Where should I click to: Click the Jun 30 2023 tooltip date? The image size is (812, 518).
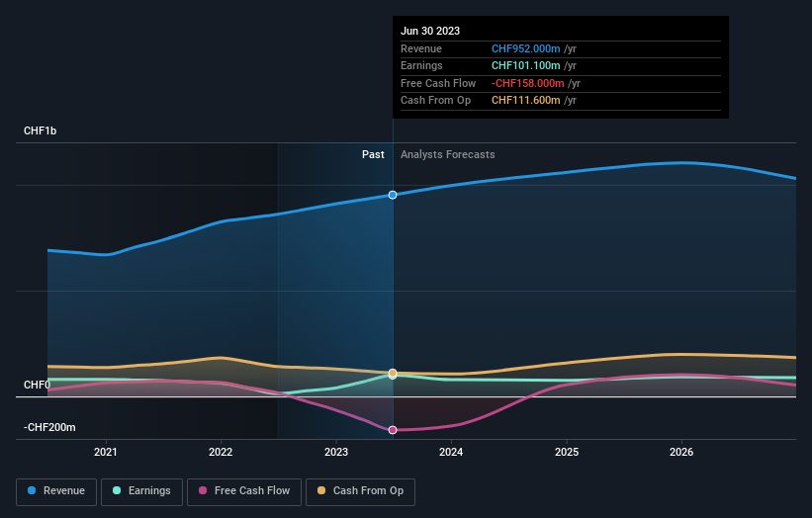coord(430,31)
